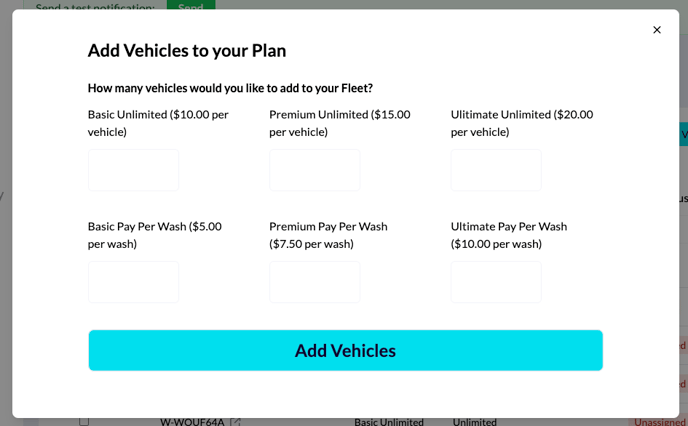The image size is (688, 426).
Task: Select the Ulitimate Unlimited quantity box
Action: (x=496, y=170)
